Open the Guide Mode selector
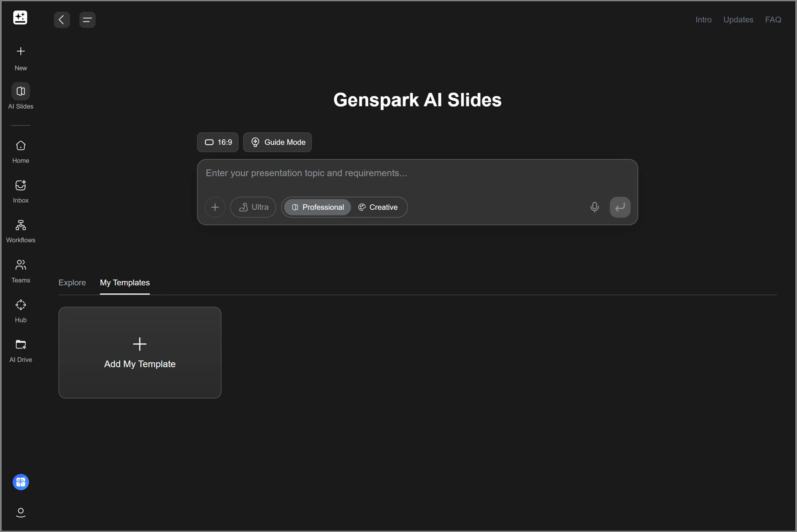The width and height of the screenshot is (797, 532). (278, 142)
